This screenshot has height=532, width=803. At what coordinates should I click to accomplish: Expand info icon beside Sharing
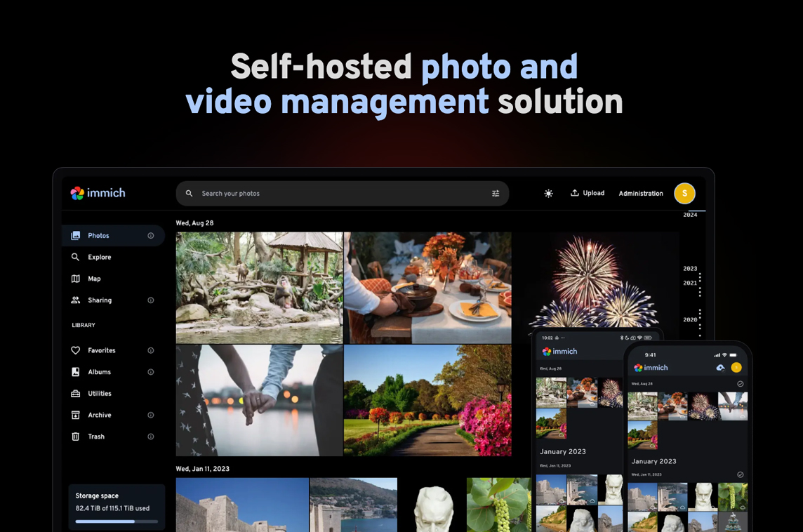pos(151,300)
